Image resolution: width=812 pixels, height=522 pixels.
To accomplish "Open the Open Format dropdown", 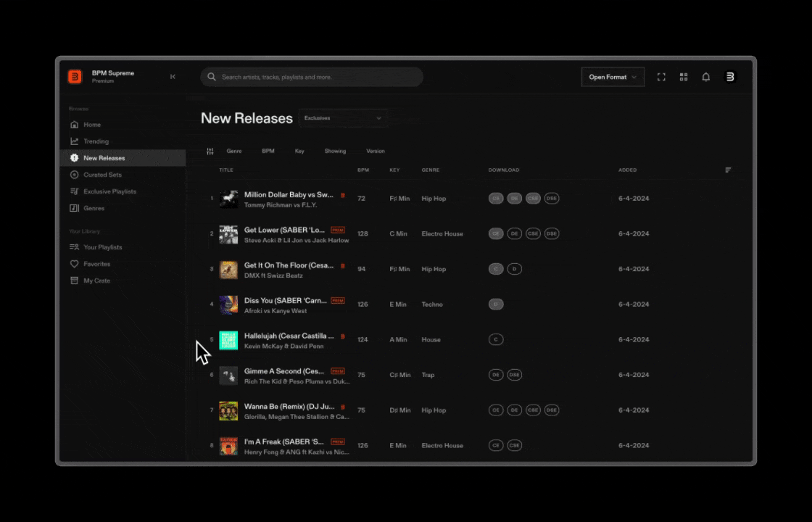I will pyautogui.click(x=613, y=77).
